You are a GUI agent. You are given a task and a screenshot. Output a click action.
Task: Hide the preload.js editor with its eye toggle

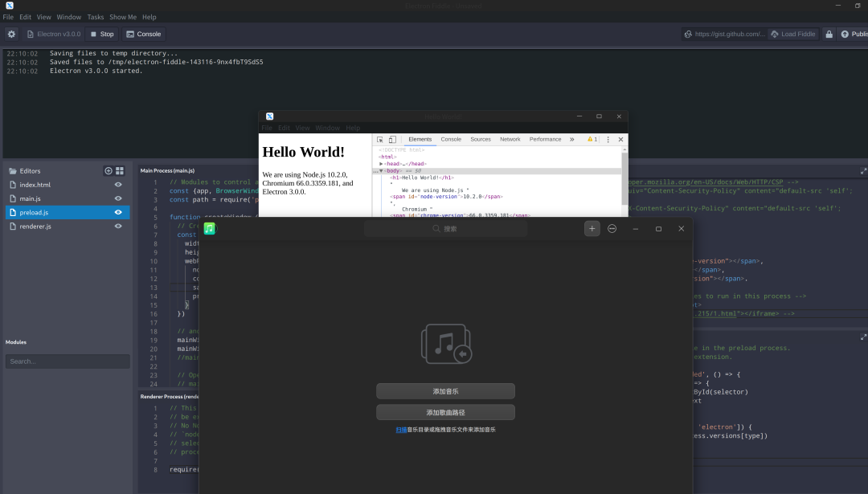118,212
